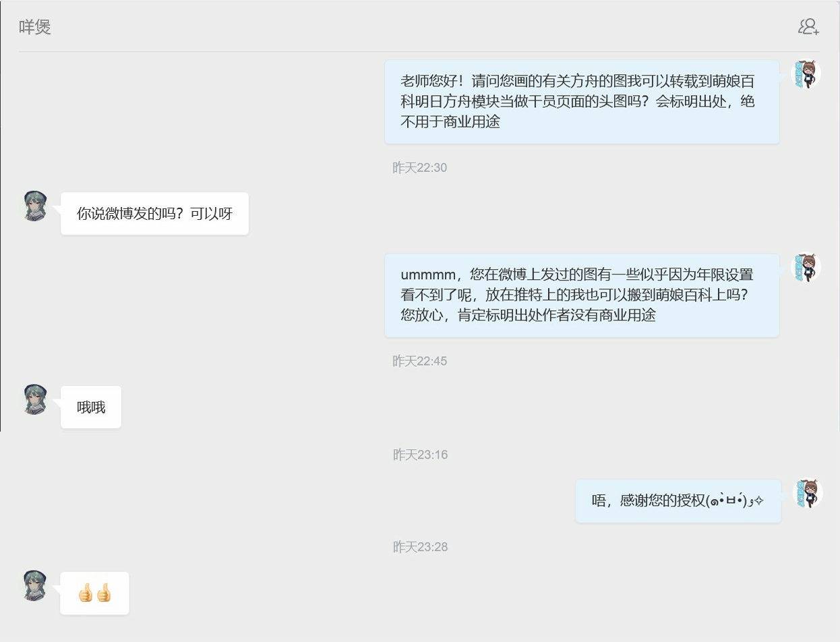Screen dimensions: 840x642
Task: Click the avatar next to the ummmm message
Action: (806, 268)
